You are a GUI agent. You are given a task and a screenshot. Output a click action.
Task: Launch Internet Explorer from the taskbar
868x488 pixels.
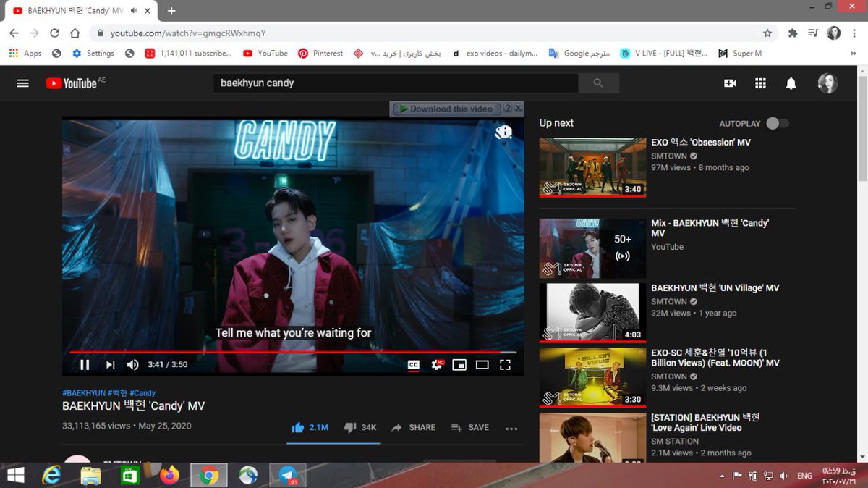pos(51,475)
